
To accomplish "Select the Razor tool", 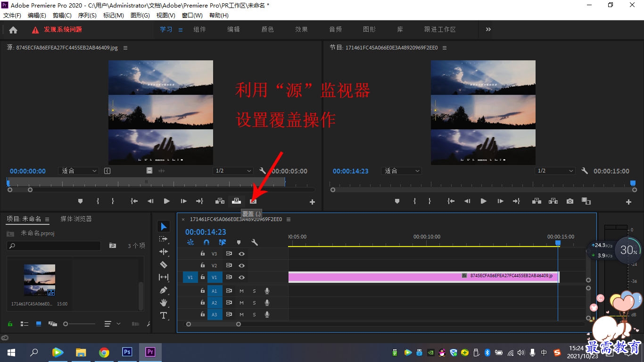I will pos(164,264).
